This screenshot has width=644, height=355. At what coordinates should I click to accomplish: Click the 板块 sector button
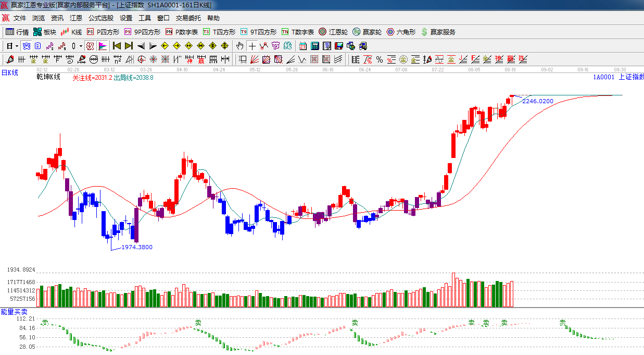point(44,32)
